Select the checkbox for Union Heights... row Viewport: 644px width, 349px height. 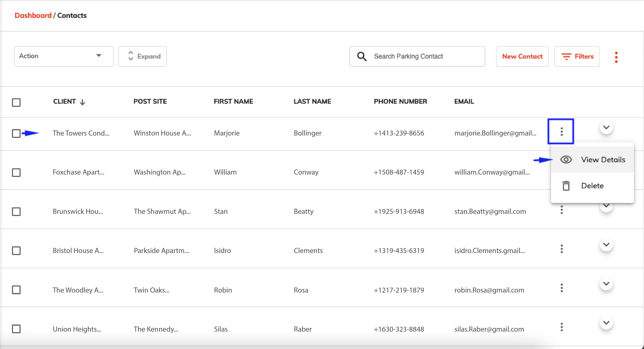[x=16, y=329]
